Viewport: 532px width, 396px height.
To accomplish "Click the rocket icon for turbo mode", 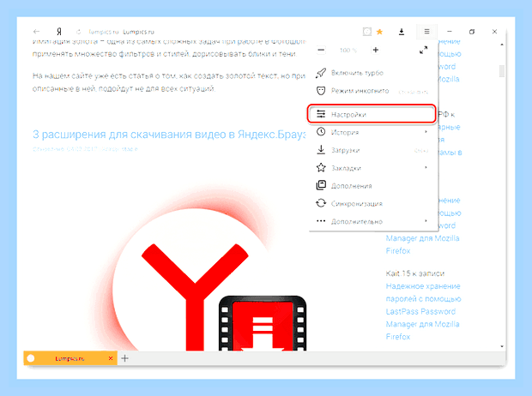I will (321, 73).
